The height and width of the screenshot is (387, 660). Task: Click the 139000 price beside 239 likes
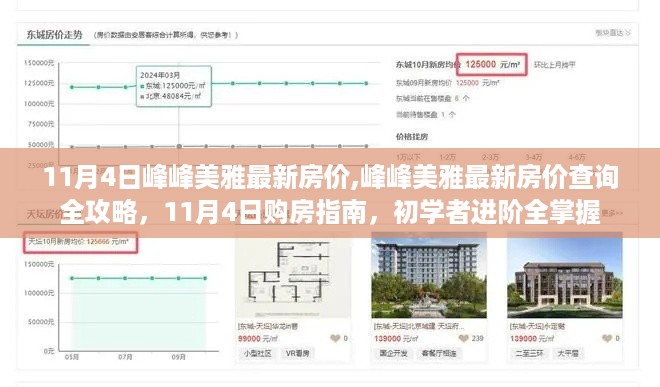coord(396,339)
